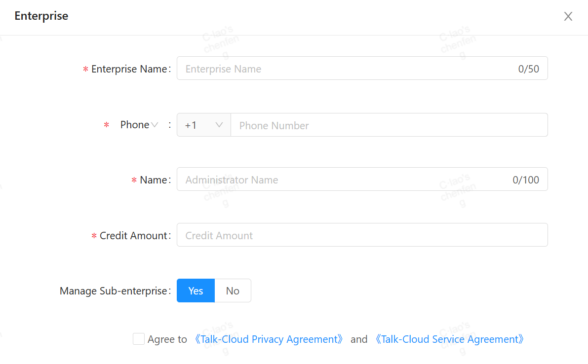
Task: Expand the +1 country code selector
Action: point(203,125)
